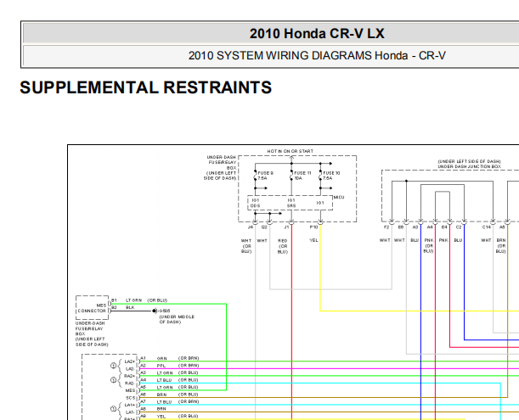Select the 'FUSE 11' 10A label

click(302, 176)
